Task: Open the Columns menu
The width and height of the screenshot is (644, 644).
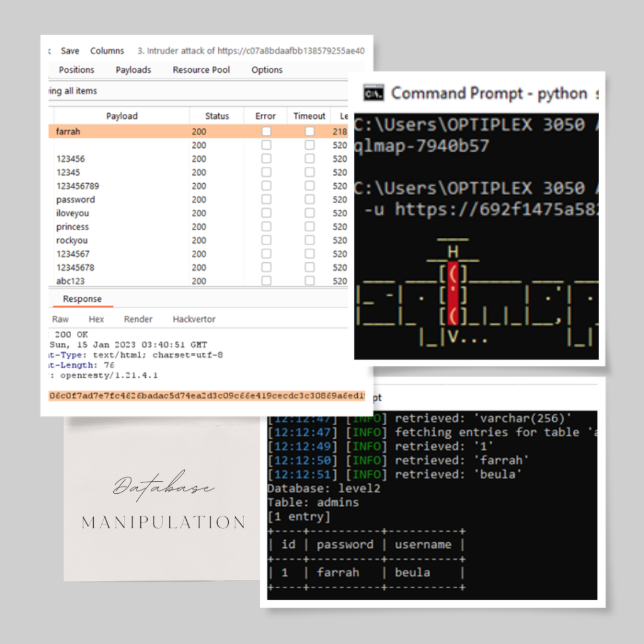Action: tap(107, 51)
